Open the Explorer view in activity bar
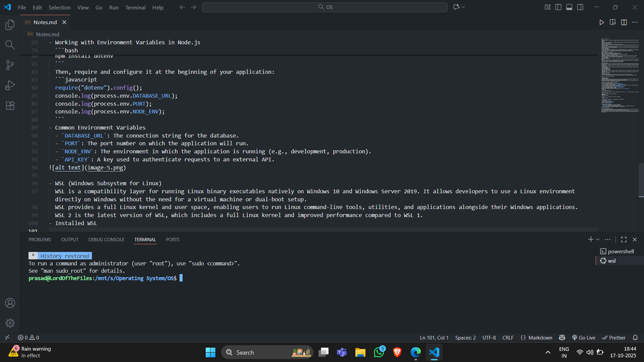This screenshot has height=362, width=644. click(x=10, y=25)
